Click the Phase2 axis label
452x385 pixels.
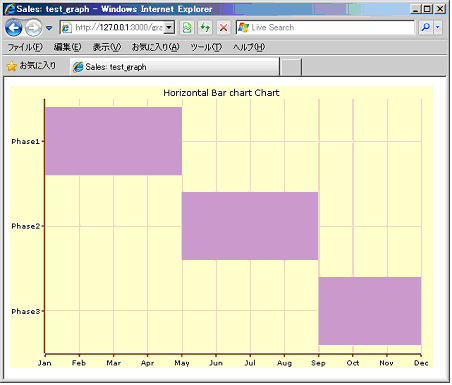coord(26,226)
